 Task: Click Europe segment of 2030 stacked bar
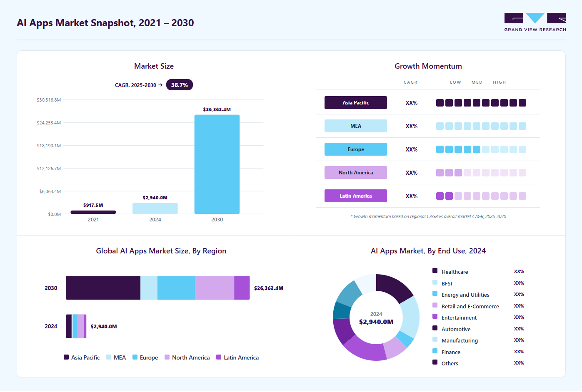tap(176, 288)
